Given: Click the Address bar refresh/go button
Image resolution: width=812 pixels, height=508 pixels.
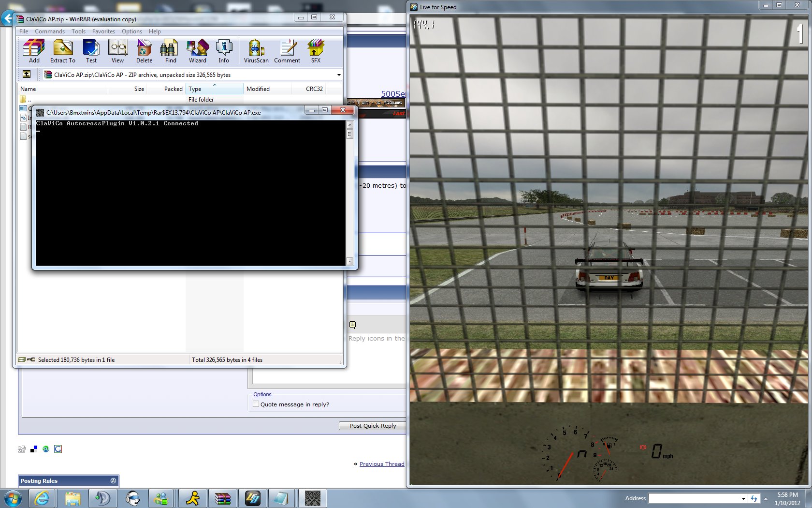Looking at the screenshot, I should 754,498.
